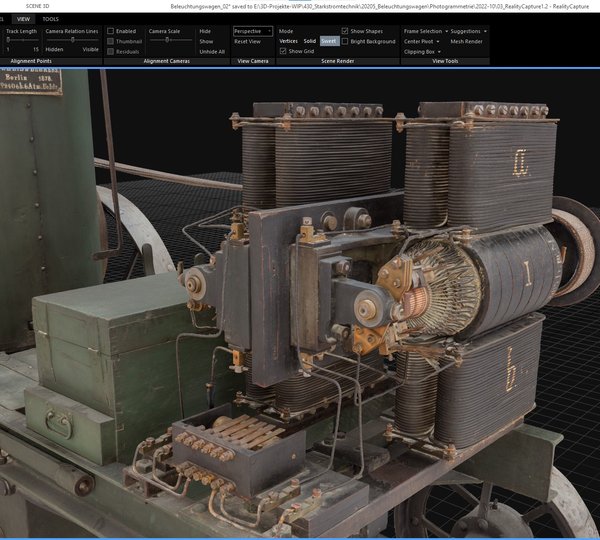Click Mesh Render
This screenshot has height=540, width=600.
point(466,41)
